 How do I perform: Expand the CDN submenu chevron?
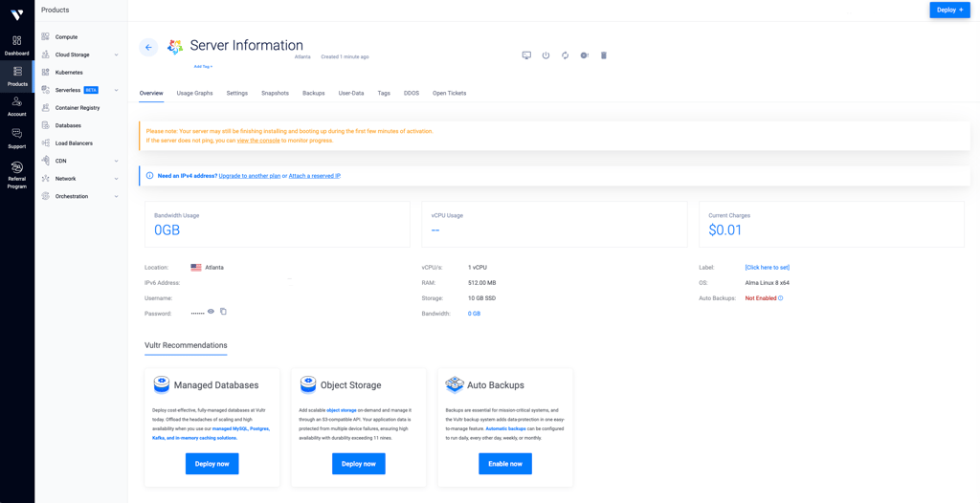coord(116,162)
